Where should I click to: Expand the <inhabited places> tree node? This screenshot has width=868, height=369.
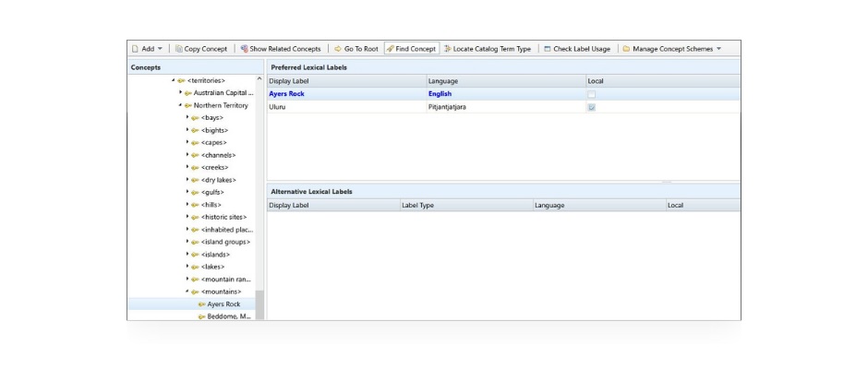click(x=187, y=229)
